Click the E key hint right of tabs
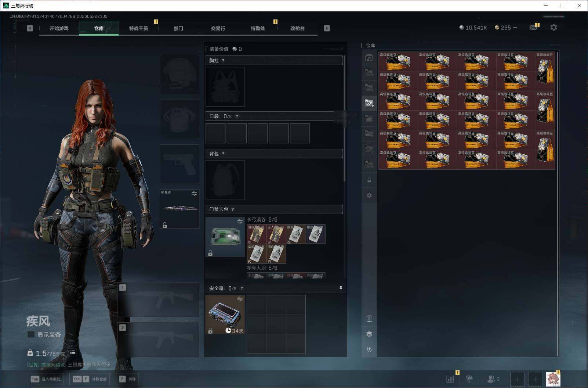This screenshot has height=388, width=588. point(327,28)
